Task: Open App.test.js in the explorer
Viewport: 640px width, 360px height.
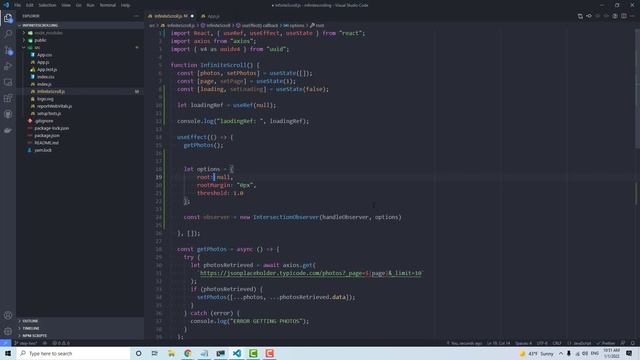Action: point(47,70)
